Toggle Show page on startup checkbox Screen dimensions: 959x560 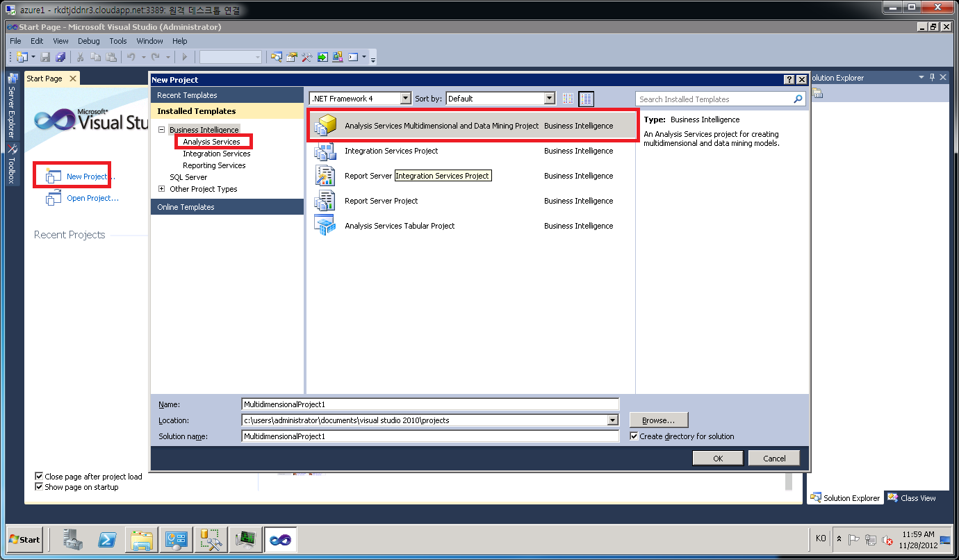pyautogui.click(x=39, y=487)
